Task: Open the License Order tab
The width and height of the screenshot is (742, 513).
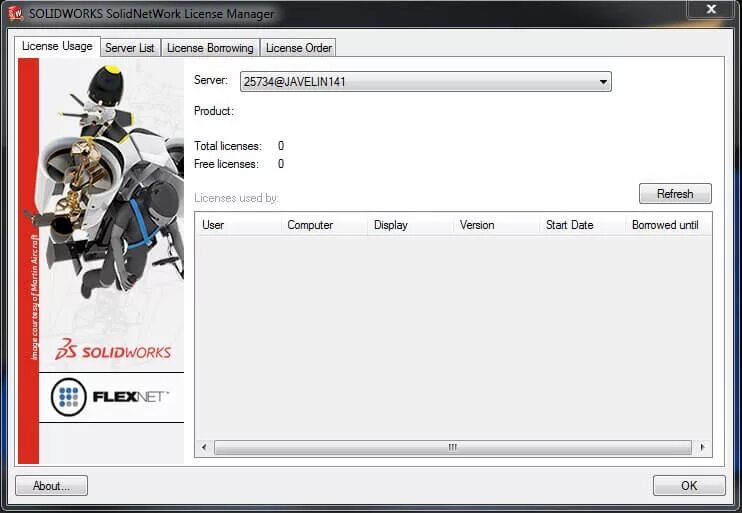Action: pos(298,48)
